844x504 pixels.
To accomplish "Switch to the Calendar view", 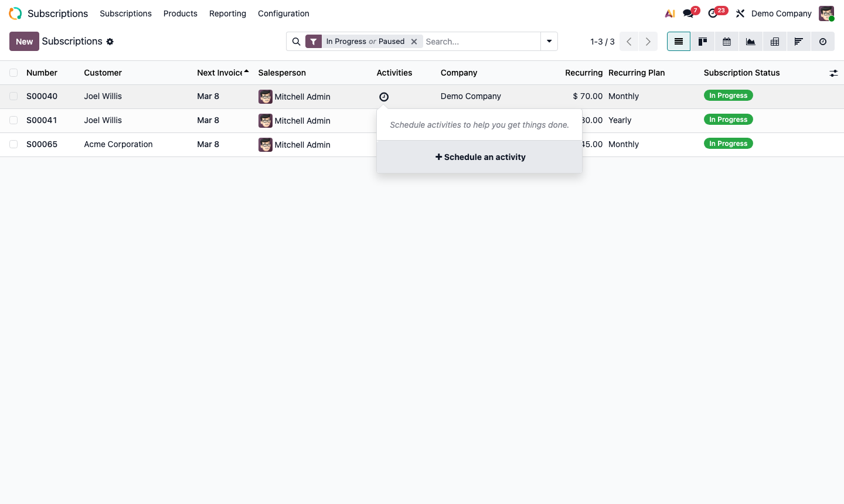I will (x=727, y=41).
